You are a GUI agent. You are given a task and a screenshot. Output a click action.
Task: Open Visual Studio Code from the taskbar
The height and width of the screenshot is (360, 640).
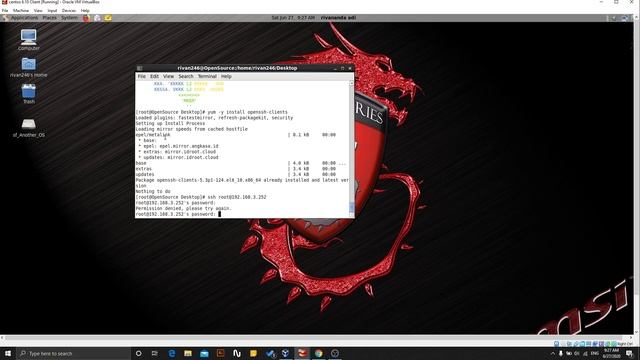click(269, 353)
